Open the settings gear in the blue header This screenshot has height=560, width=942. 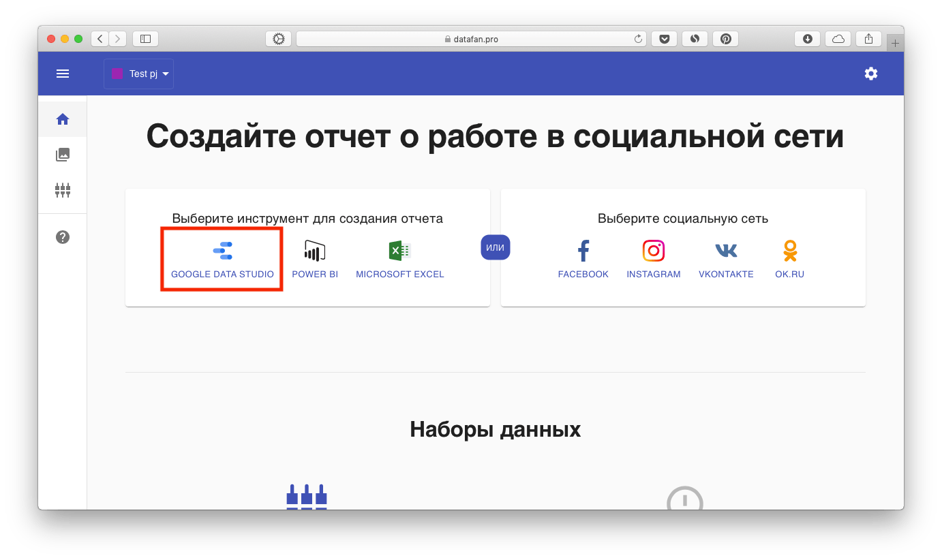click(x=871, y=74)
